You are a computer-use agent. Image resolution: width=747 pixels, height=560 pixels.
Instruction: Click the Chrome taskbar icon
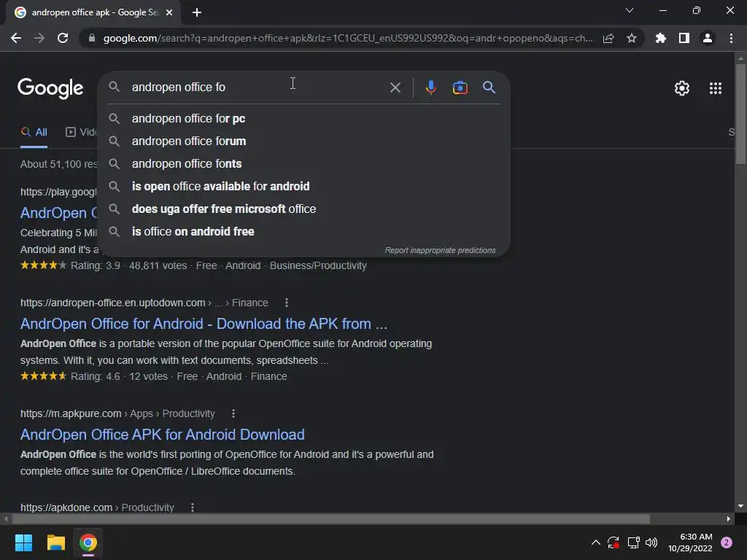tap(88, 542)
